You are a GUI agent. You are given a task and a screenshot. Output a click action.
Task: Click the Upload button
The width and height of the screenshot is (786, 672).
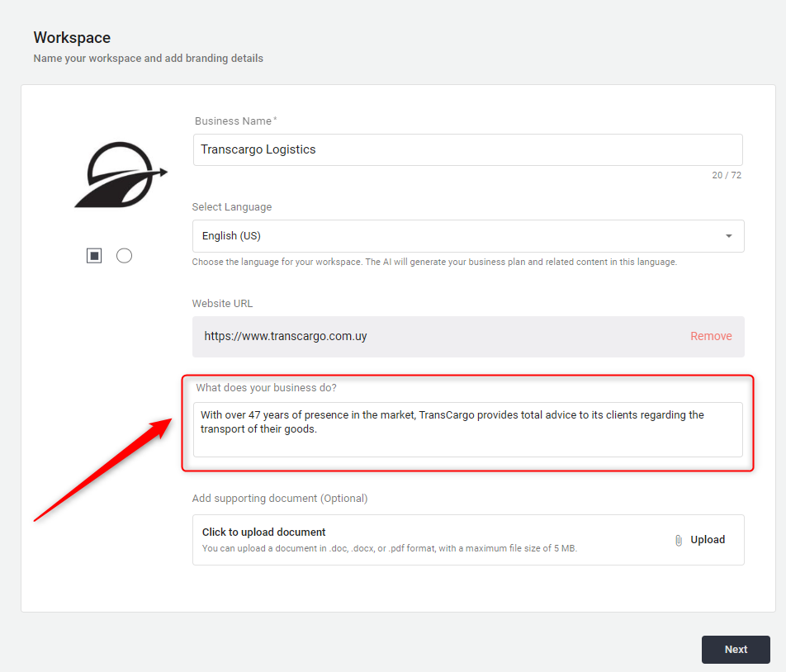[x=708, y=540]
